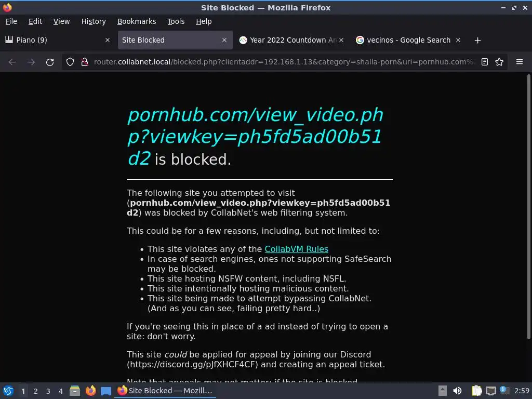Screen dimensions: 532x399
Task: Switch to workspace 4 in the taskbar
Action: tap(61, 391)
